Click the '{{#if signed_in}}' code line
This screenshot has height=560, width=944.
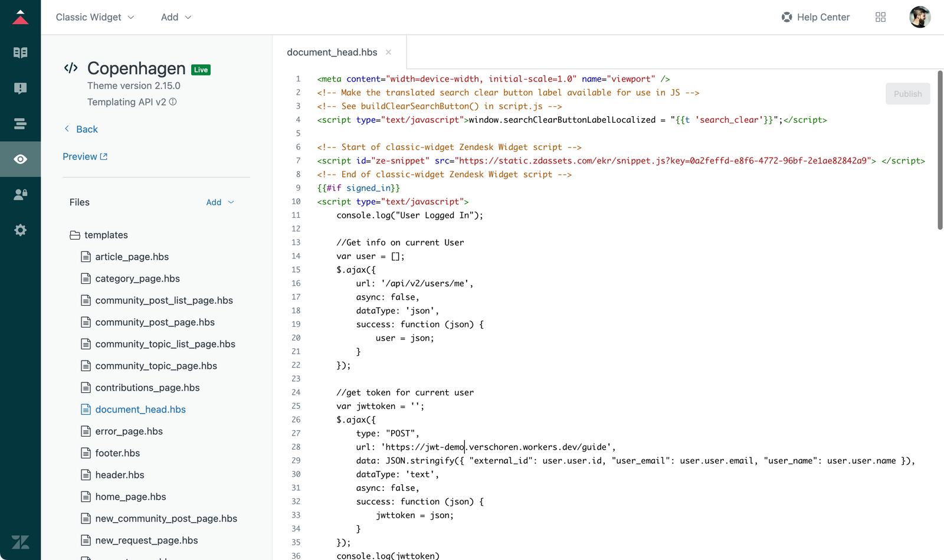pos(359,188)
